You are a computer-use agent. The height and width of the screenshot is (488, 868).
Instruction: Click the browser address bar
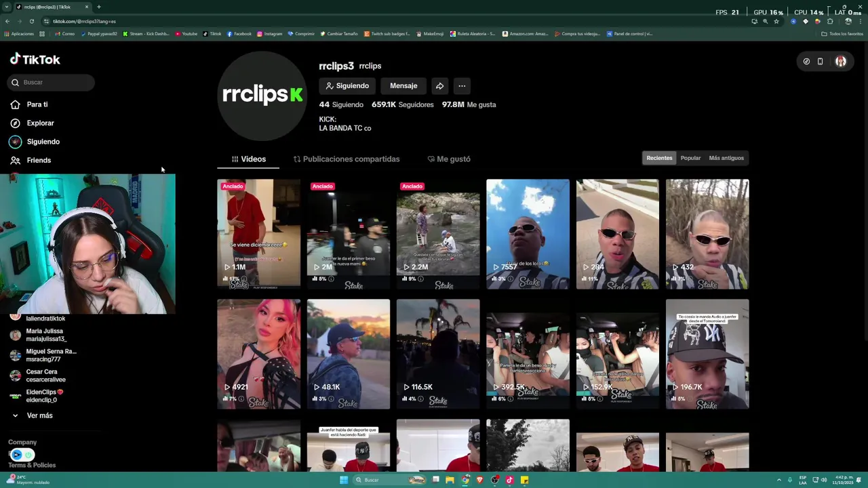pyautogui.click(x=393, y=21)
